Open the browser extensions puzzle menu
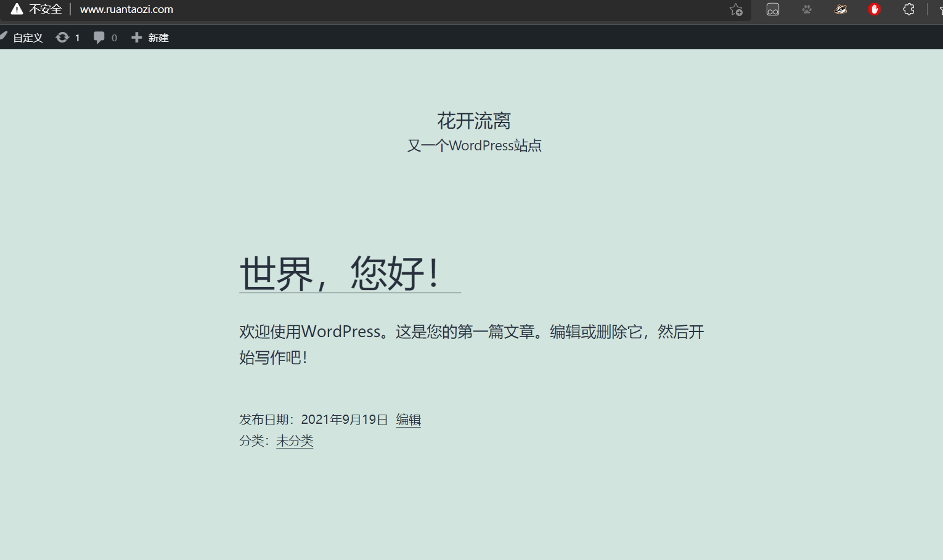This screenshot has height=560, width=943. tap(908, 9)
